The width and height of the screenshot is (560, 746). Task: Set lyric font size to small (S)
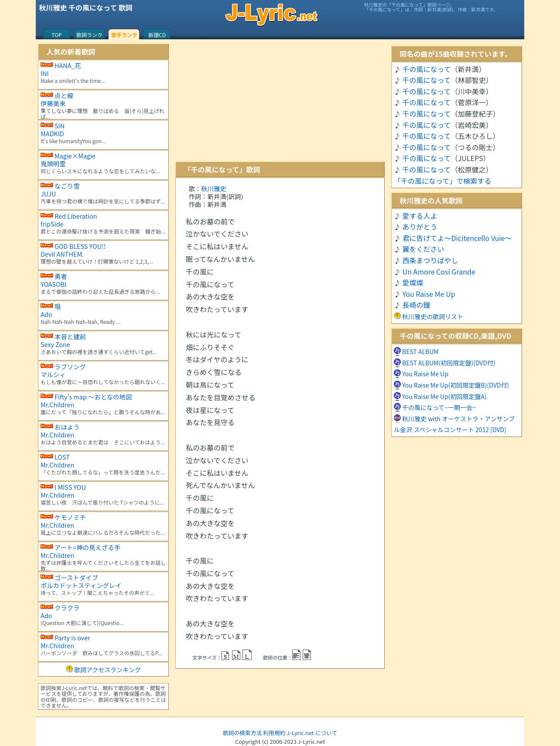click(x=225, y=656)
